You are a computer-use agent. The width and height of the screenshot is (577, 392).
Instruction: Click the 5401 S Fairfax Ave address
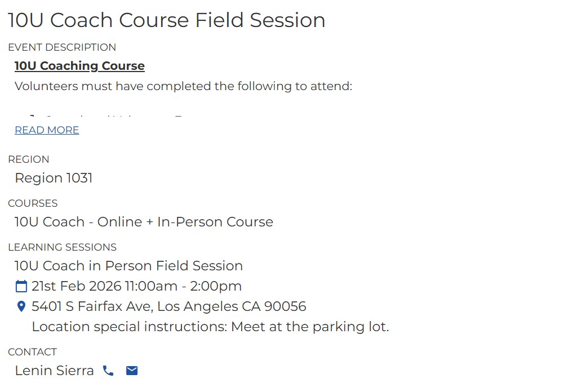point(169,306)
